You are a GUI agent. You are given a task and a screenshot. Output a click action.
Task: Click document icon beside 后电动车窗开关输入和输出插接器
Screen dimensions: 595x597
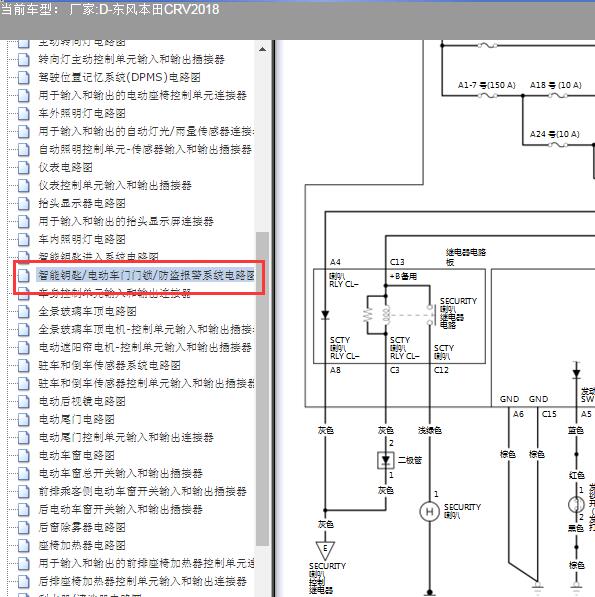pos(24,510)
